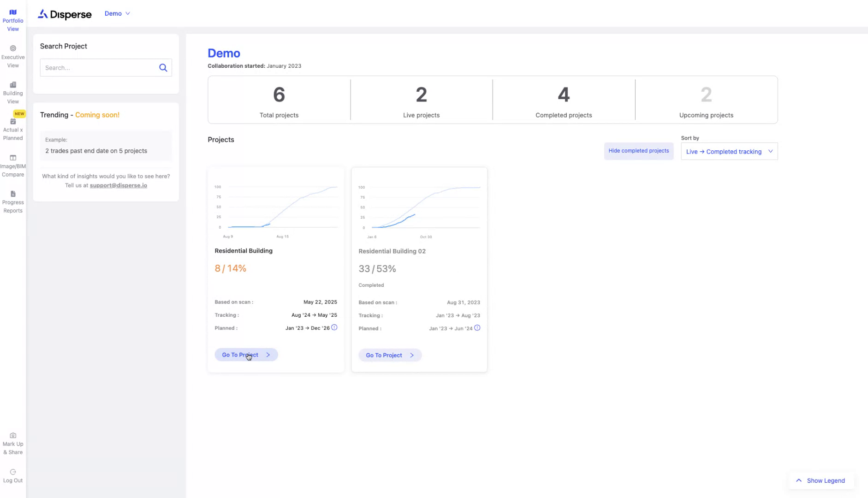This screenshot has height=498, width=868.
Task: Click the Log Out icon
Action: point(12,475)
